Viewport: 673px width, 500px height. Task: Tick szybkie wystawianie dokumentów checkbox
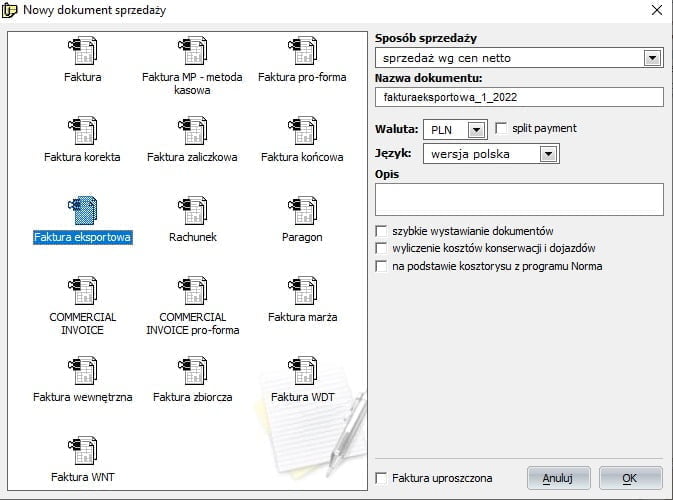381,231
